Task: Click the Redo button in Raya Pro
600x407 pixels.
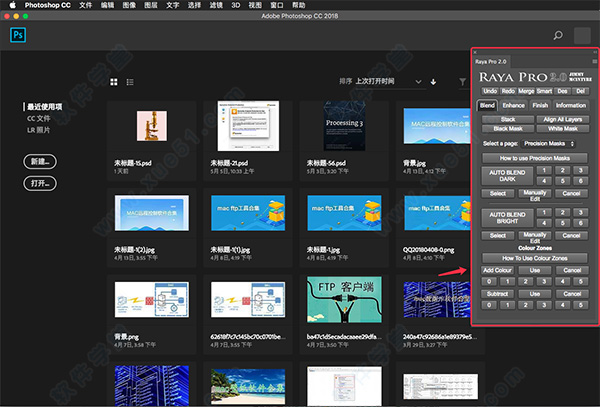Action: click(x=508, y=91)
